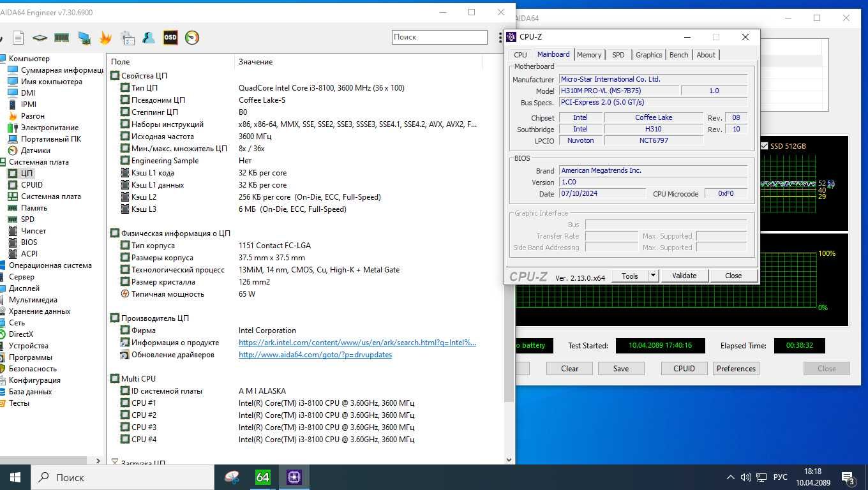The image size is (868, 490).
Task: Toggle the SSD 512GB checkbox
Action: pyautogui.click(x=764, y=146)
